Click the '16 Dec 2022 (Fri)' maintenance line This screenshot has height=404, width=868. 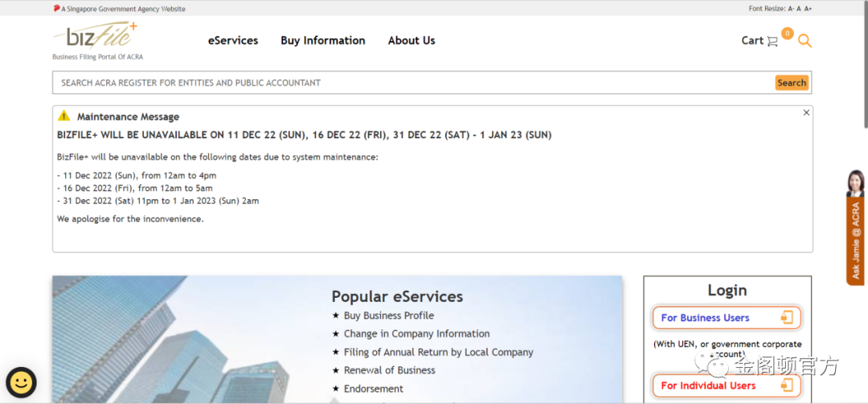click(134, 188)
